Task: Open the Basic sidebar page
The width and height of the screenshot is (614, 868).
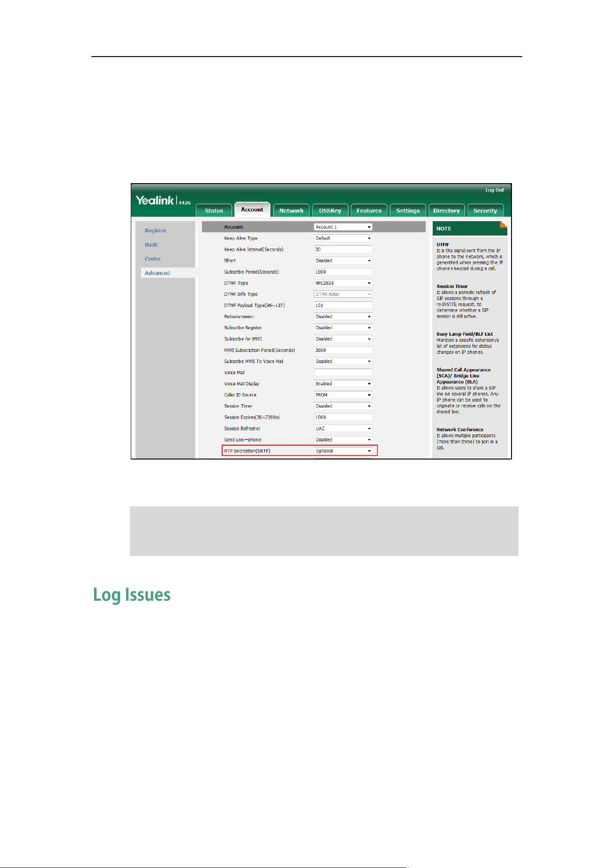Action: (151, 244)
